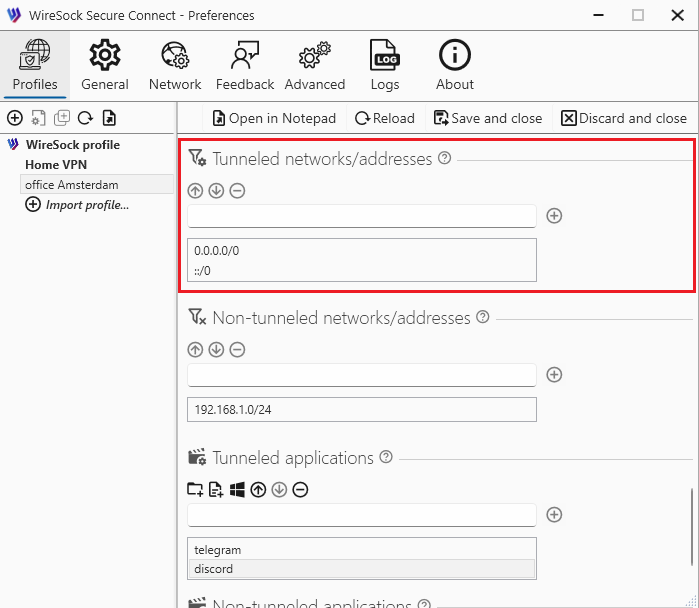Click the non-tunneled networks address input field
This screenshot has width=699, height=608.
tap(362, 375)
